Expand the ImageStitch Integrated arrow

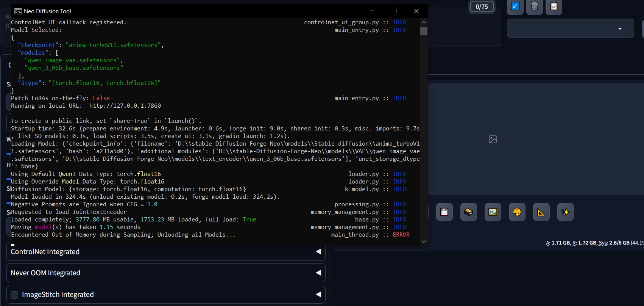coord(318,294)
